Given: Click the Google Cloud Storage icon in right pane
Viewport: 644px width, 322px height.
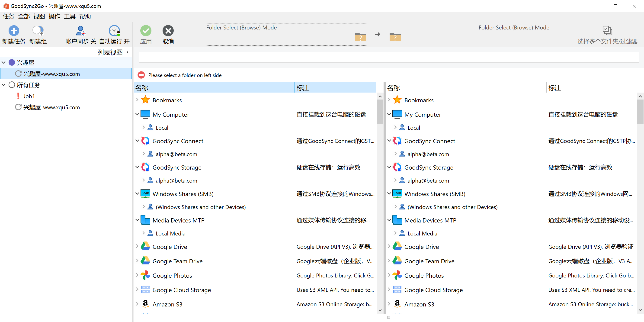Looking at the screenshot, I should click(x=397, y=290).
